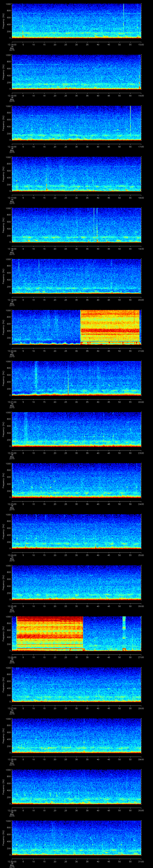Open the 12:25 spectrogram panel
The width and height of the screenshot is (153, 868).
76,582
